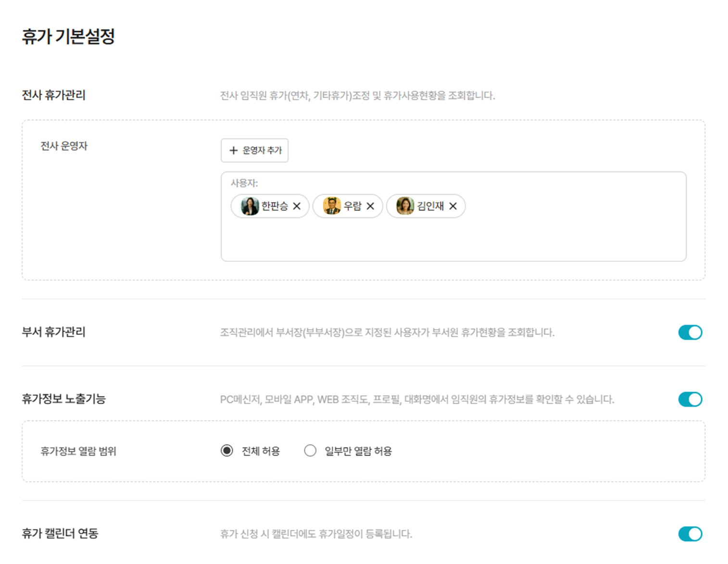
Task: Click 김인재's profile avatar
Action: coord(405,206)
